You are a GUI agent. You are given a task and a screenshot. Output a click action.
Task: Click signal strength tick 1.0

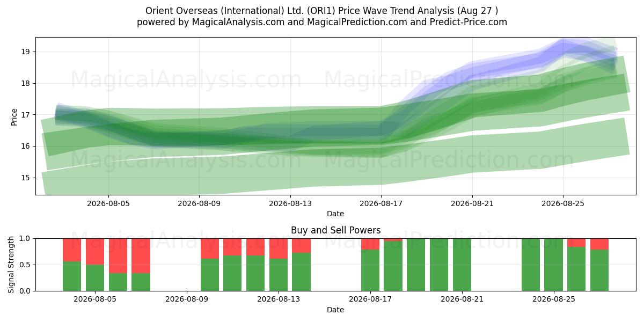[26, 238]
